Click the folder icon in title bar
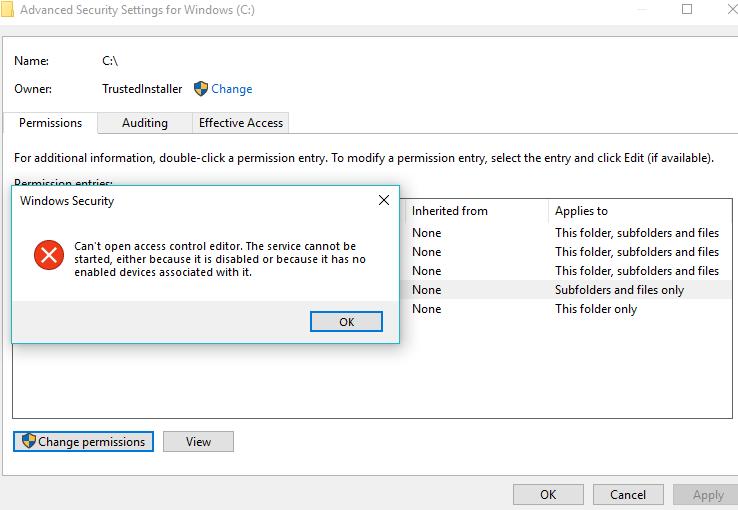The height and width of the screenshot is (510, 738). point(7,9)
